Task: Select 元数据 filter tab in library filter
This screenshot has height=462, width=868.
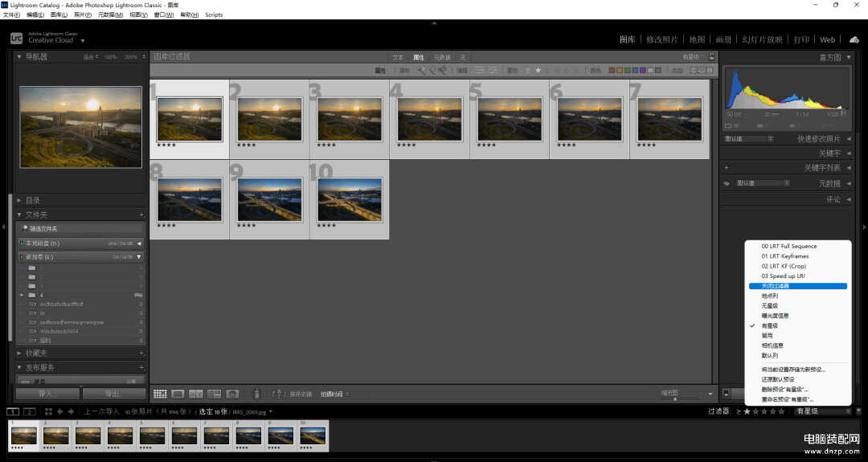Action: tap(442, 58)
